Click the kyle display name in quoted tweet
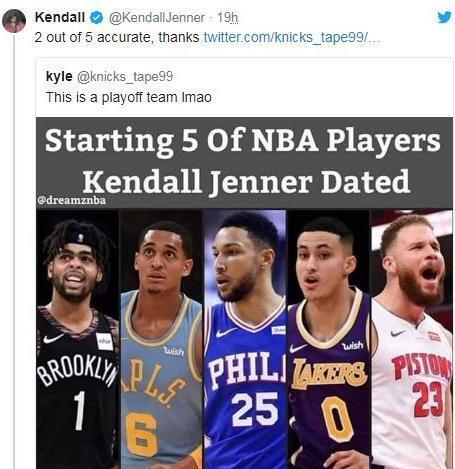Screen dimensions: 455x469 click(59, 77)
